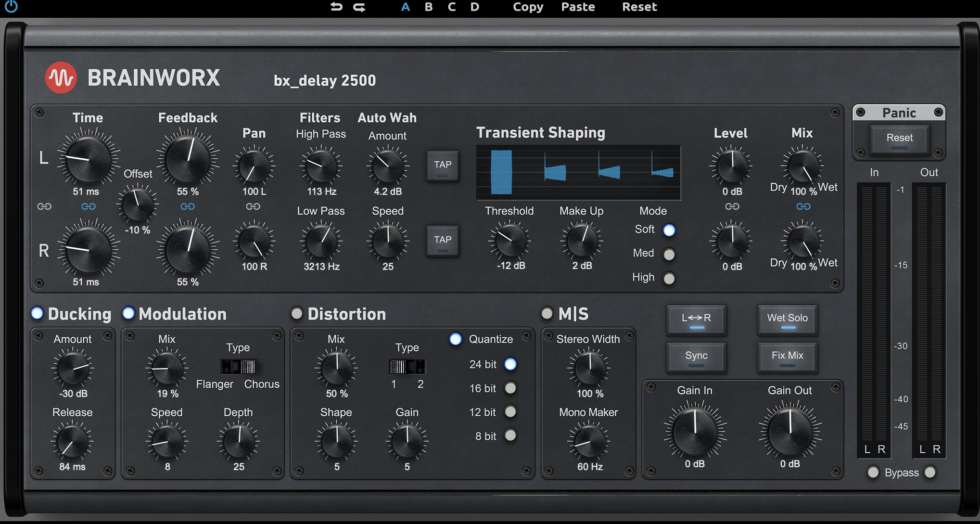Click the redo arrow icon
The height and width of the screenshot is (524, 980).
[359, 7]
